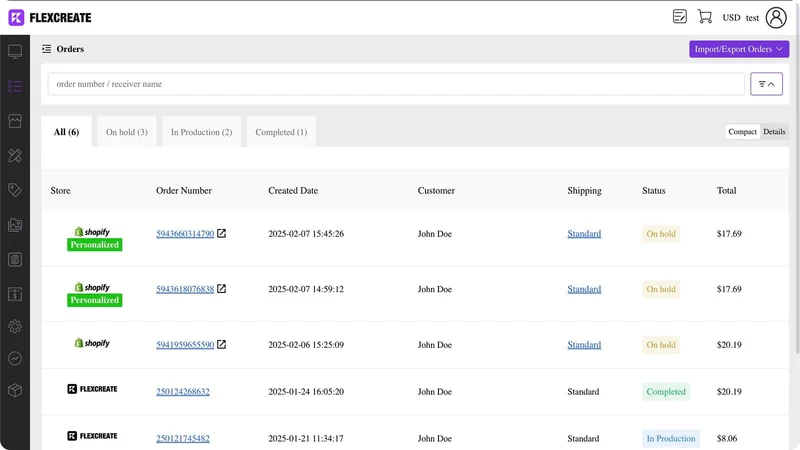Click the FlexCreate store logo for order 250124268632
Image resolution: width=800 pixels, height=450 pixels.
pyautogui.click(x=92, y=389)
